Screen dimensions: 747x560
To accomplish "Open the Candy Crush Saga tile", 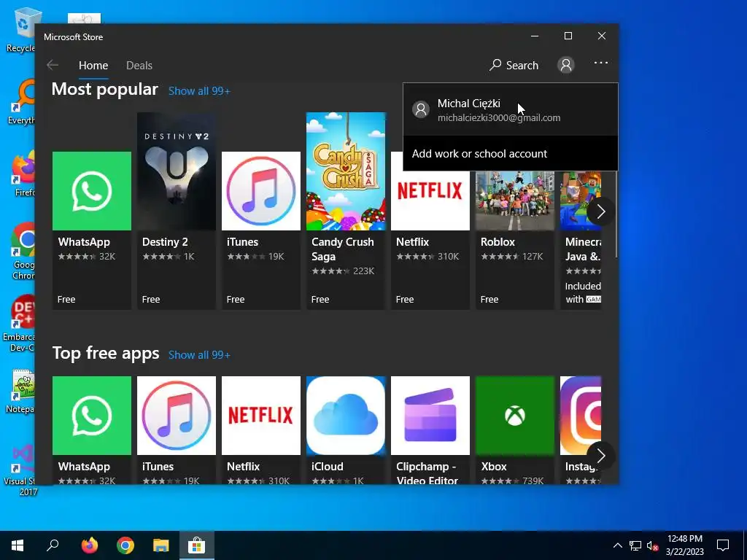I will click(345, 211).
